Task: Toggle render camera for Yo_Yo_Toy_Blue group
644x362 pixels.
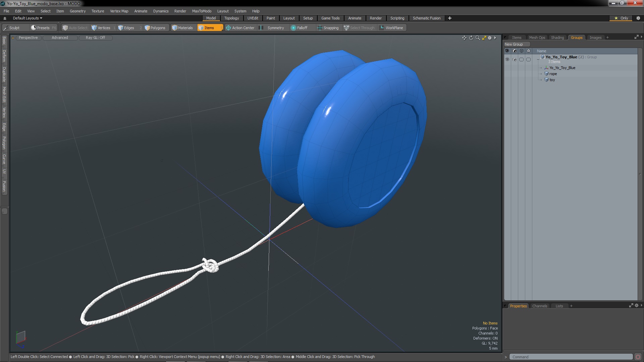Action: click(515, 59)
